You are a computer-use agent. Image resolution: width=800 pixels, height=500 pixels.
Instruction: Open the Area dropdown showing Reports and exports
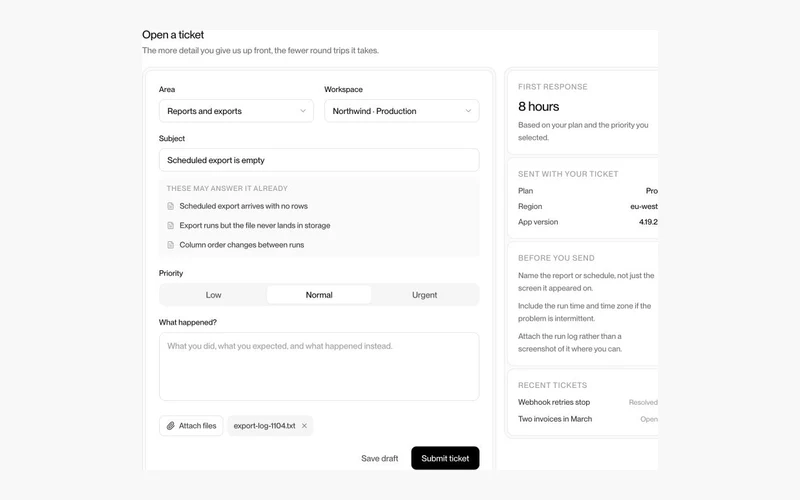coord(236,111)
